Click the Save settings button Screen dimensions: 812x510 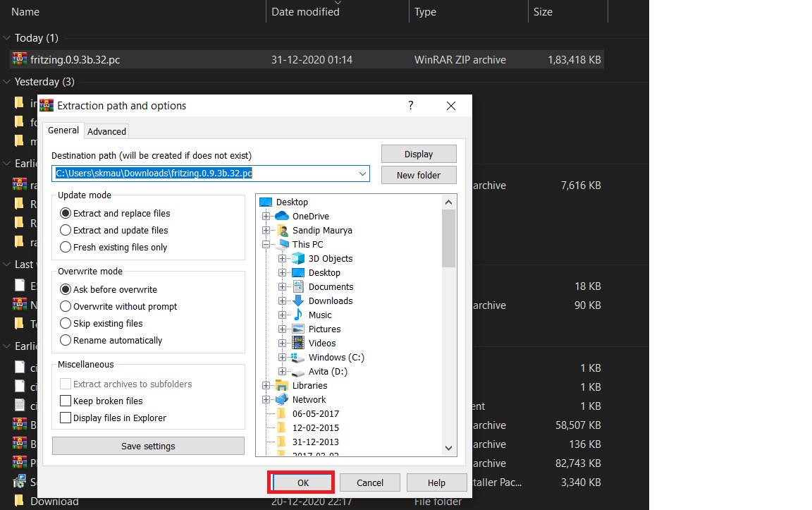(x=148, y=446)
